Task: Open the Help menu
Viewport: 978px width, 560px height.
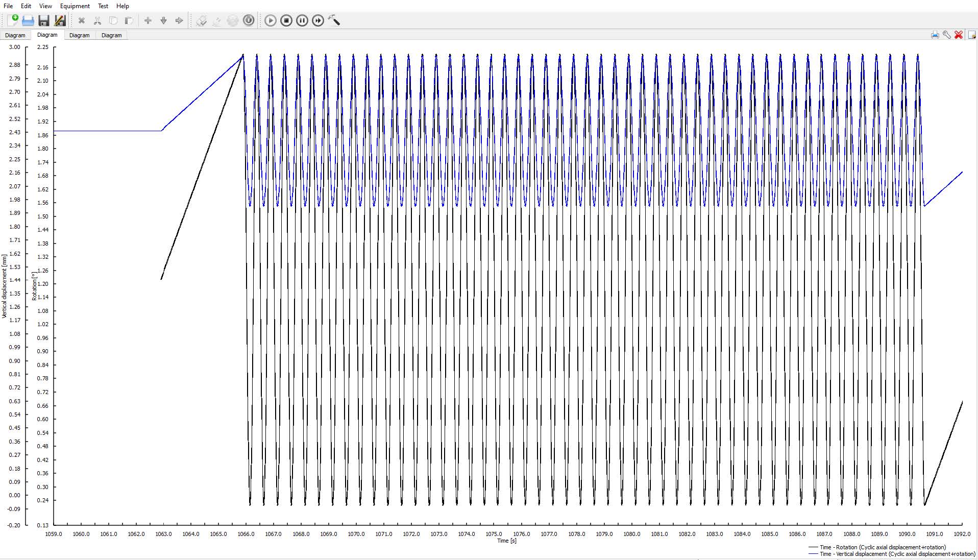Action: pyautogui.click(x=123, y=6)
